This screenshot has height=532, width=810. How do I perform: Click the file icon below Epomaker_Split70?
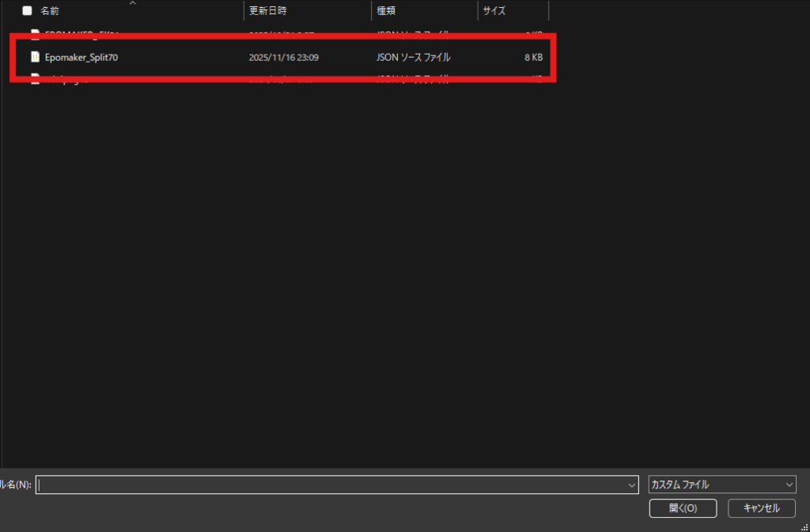35,77
